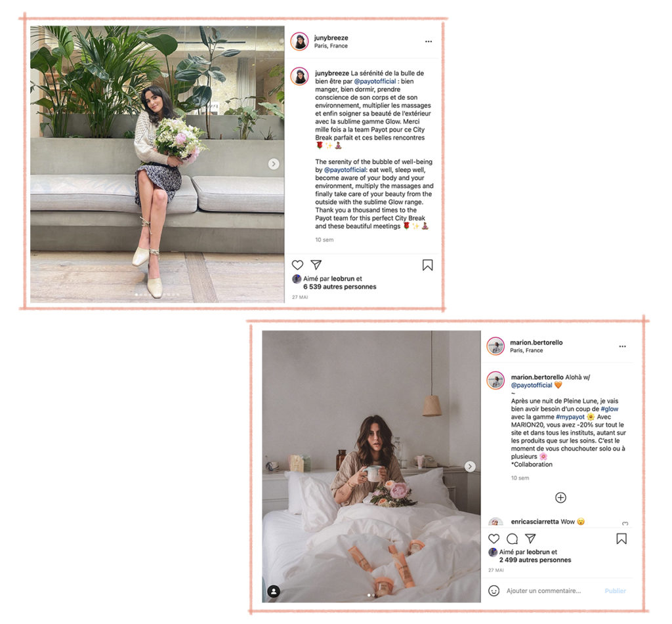
Task: Open comment bubble on marion.bertorello post
Action: pos(512,539)
